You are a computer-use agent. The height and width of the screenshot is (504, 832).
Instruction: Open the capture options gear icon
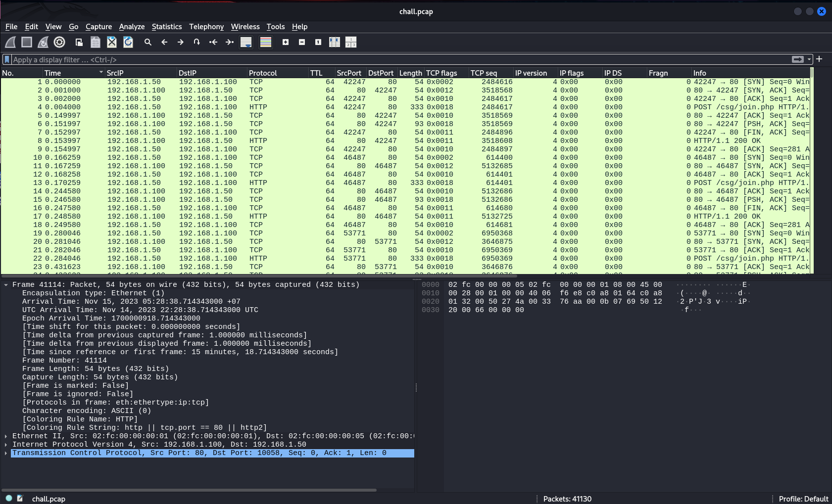click(x=59, y=42)
